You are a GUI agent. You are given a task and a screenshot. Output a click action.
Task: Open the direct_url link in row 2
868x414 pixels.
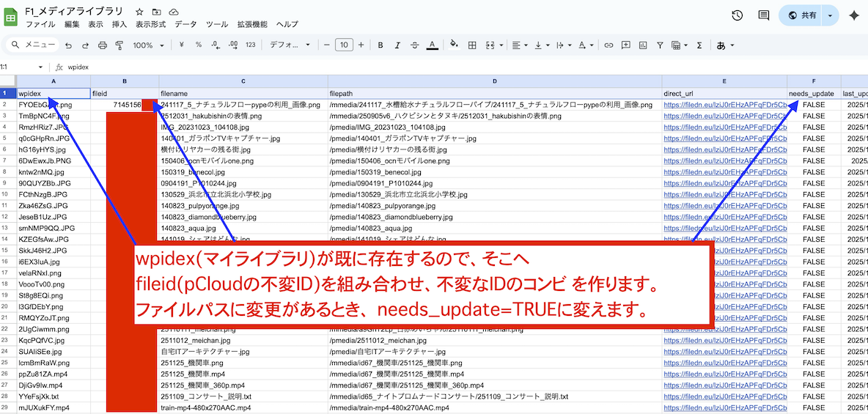724,106
